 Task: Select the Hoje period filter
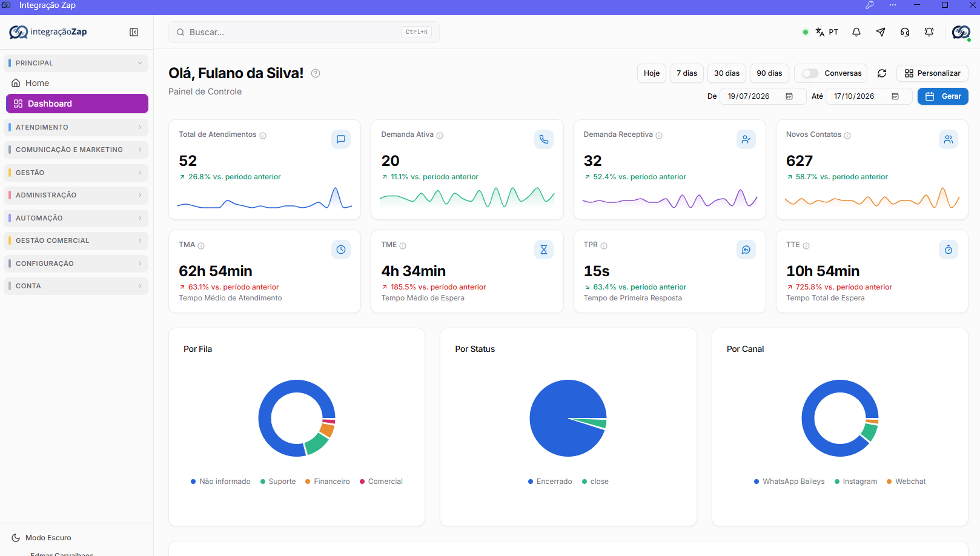652,73
